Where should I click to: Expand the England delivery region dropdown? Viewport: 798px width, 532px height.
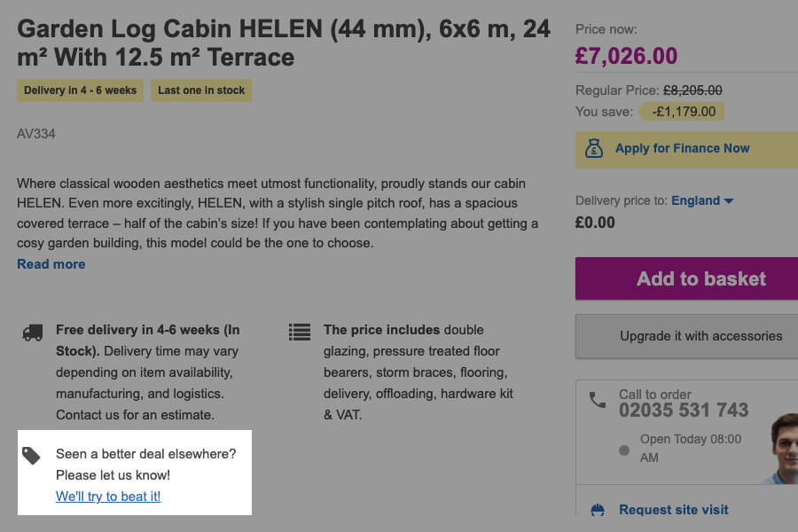click(701, 200)
